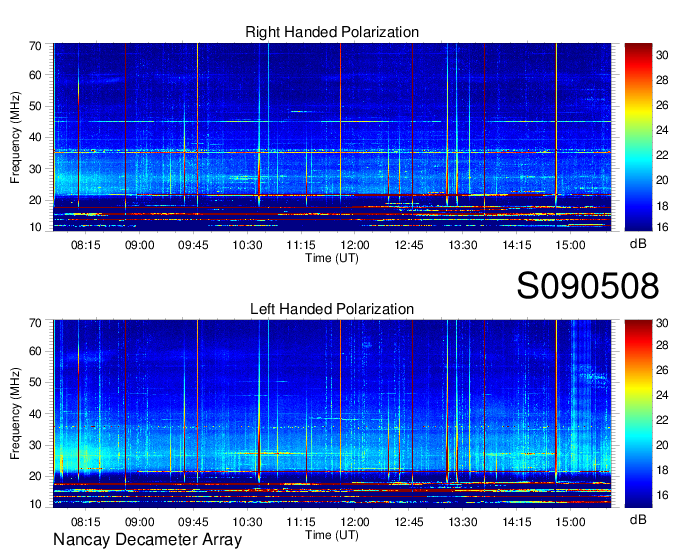Viewport: 680px width, 552px height.
Task: Click 11:15 time tick on the Right Handed plot
Action: [301, 245]
